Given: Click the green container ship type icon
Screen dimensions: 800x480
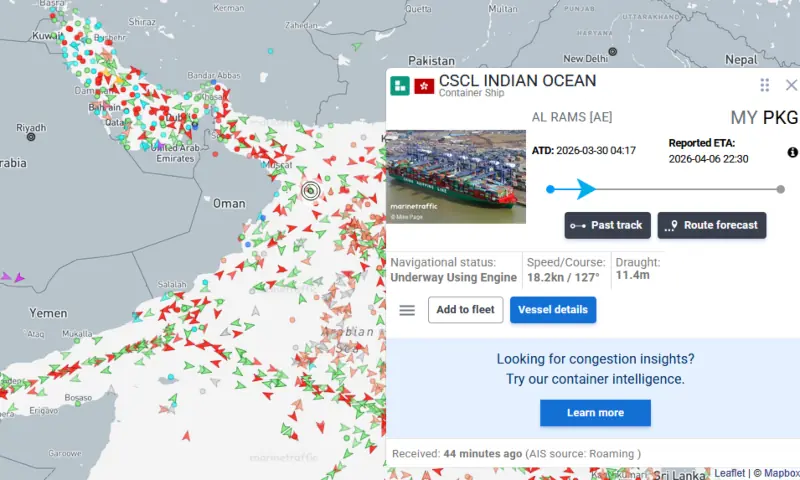Looking at the screenshot, I should click(x=400, y=86).
